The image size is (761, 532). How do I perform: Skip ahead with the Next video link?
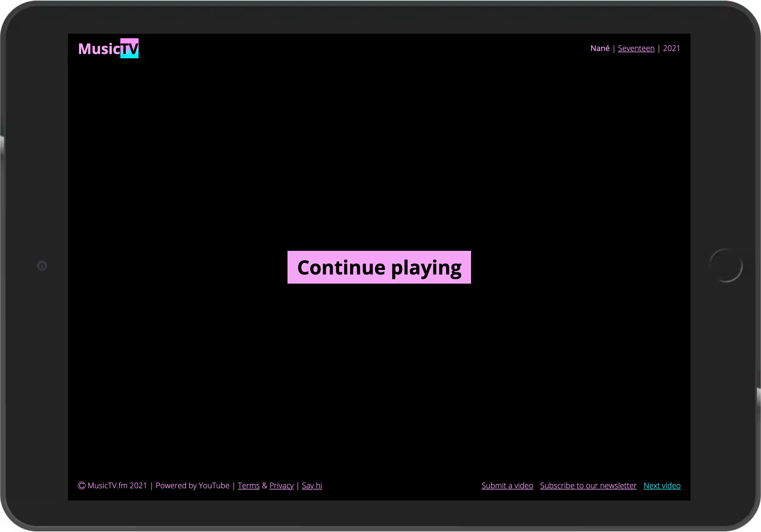click(x=662, y=486)
